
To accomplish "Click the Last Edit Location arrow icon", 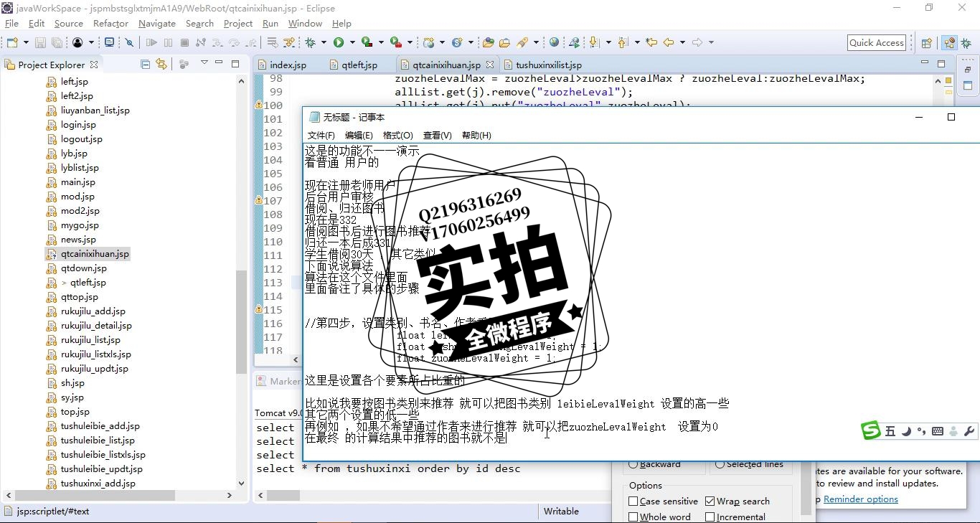I will (651, 42).
